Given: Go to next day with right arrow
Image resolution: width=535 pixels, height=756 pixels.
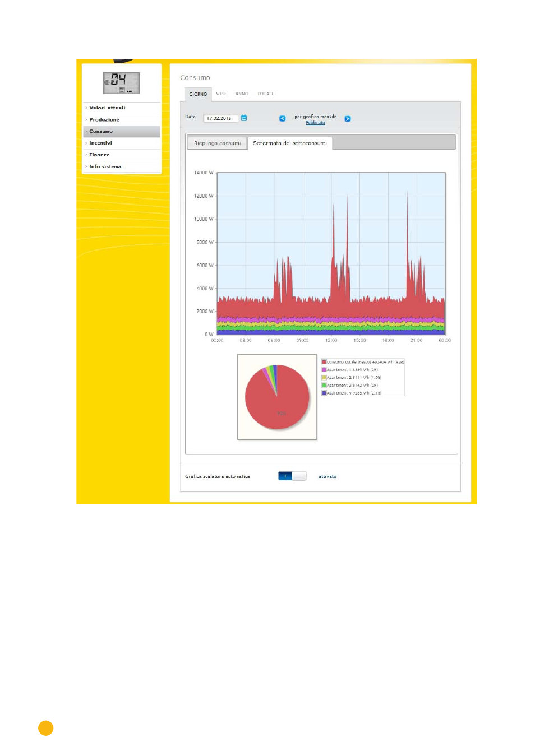Looking at the screenshot, I should (348, 119).
